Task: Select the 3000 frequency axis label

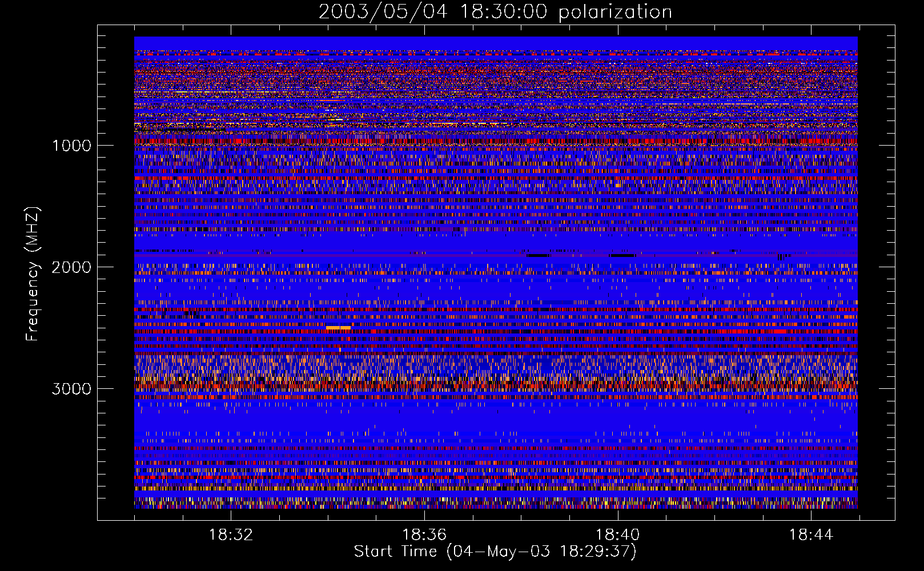Action: pos(72,389)
